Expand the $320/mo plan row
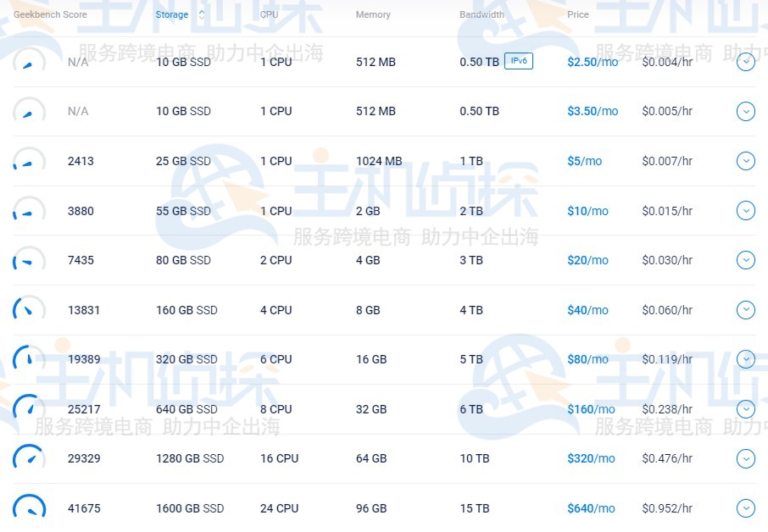Screen dimensions: 768x532 [x=745, y=458]
